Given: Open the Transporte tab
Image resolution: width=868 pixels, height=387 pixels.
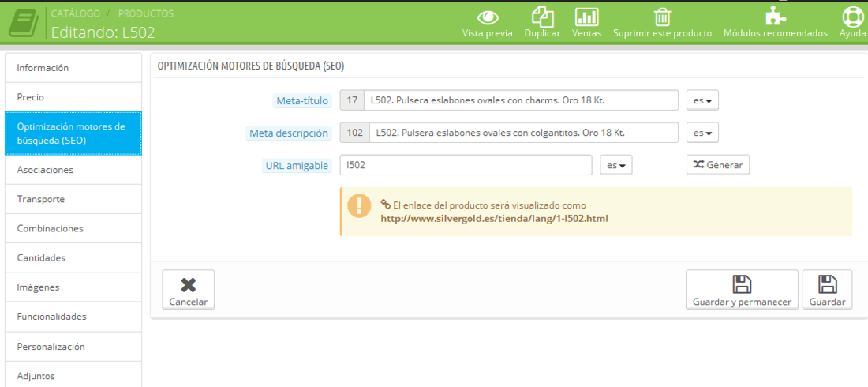Looking at the screenshot, I should [73, 199].
